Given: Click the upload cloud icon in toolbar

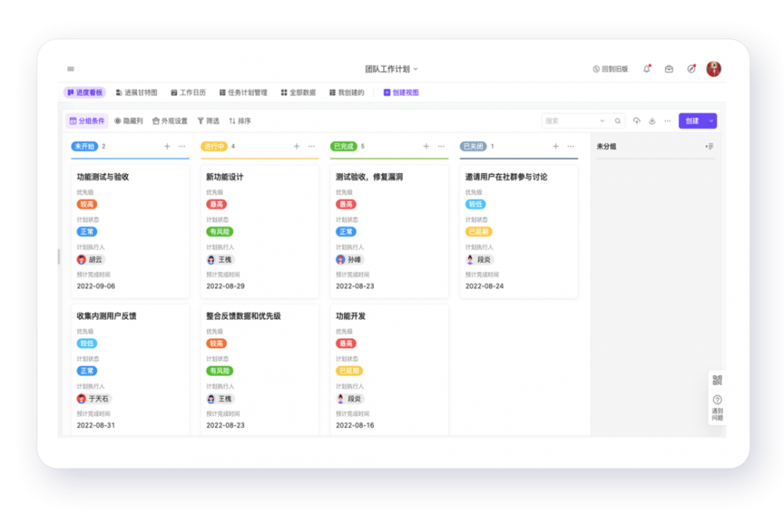Looking at the screenshot, I should click(637, 121).
